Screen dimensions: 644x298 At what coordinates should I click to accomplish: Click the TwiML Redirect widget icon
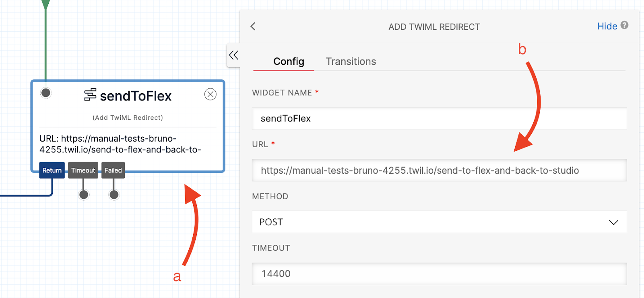coord(90,95)
